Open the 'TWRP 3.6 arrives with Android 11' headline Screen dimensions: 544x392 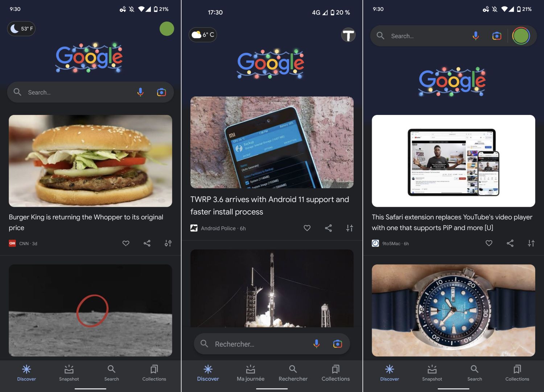269,206
